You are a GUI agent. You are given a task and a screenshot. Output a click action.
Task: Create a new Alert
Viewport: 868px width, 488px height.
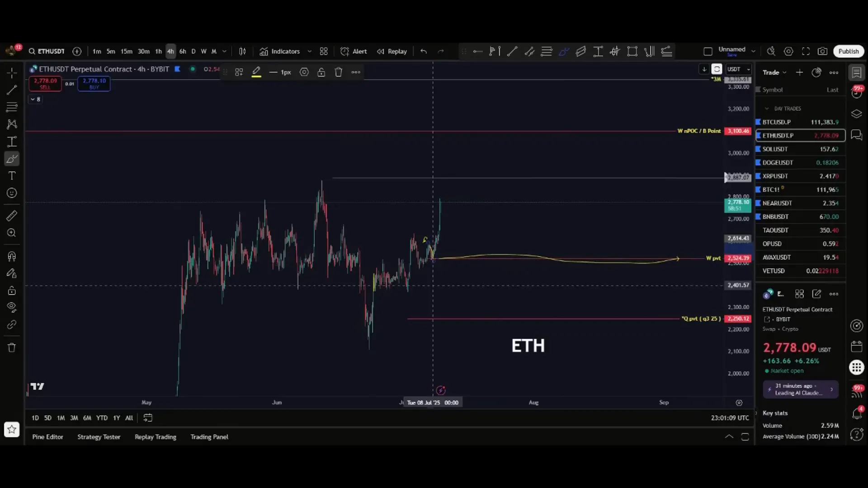pyautogui.click(x=354, y=52)
